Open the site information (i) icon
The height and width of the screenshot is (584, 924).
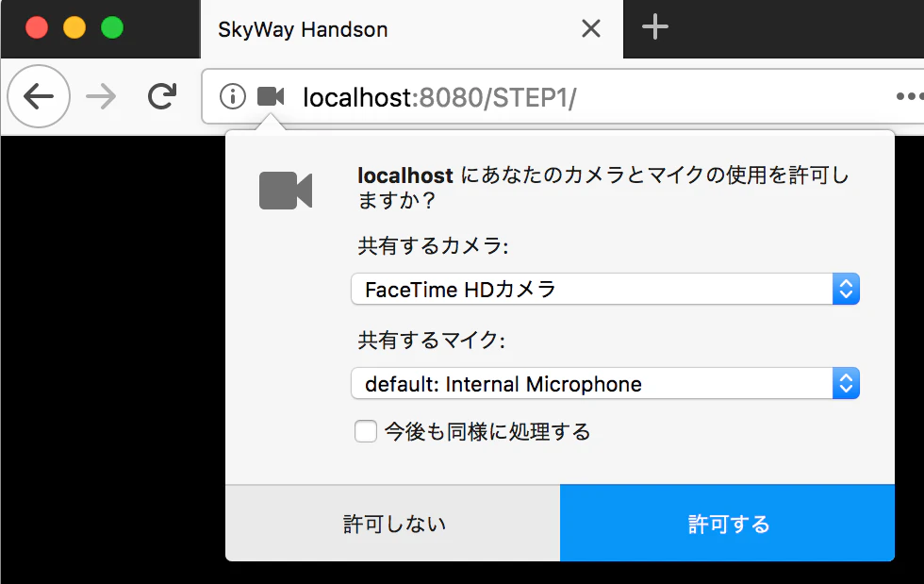[x=233, y=96]
